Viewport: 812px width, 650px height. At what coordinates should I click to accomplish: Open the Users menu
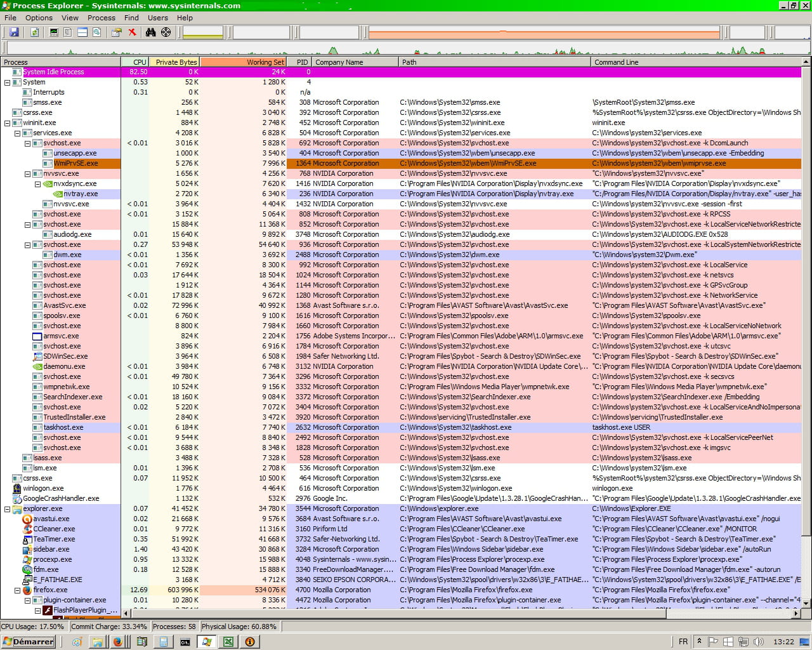click(158, 18)
